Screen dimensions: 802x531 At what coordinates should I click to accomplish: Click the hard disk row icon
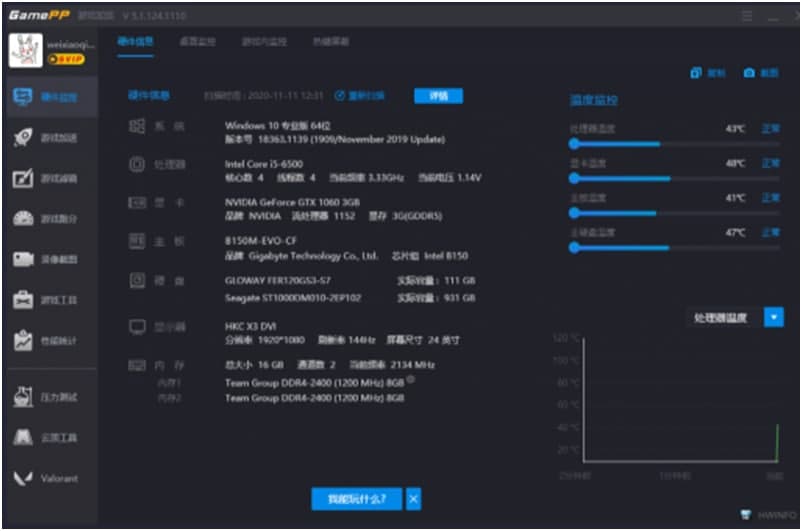click(x=137, y=280)
